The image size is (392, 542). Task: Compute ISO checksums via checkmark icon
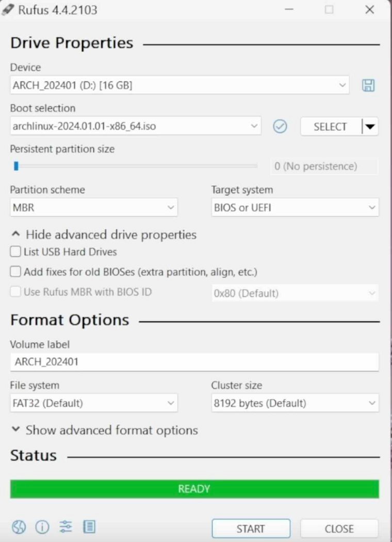pyautogui.click(x=280, y=126)
